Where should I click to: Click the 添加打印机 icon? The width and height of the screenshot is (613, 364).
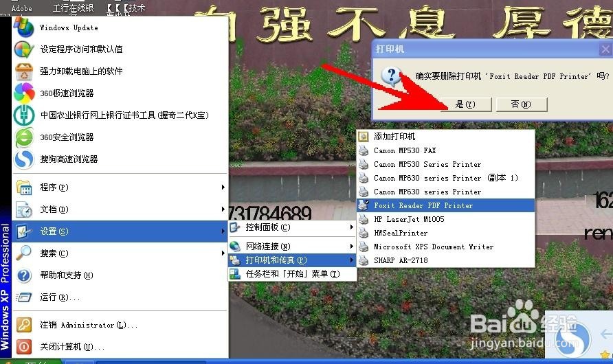364,136
